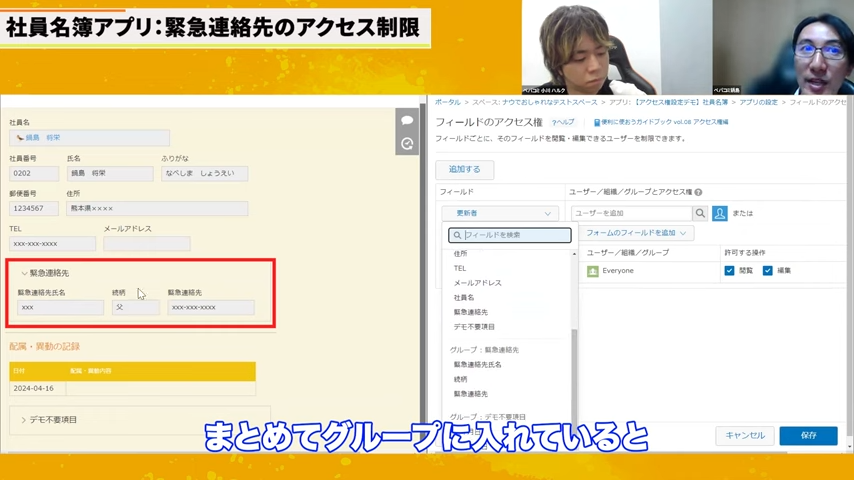Open アプリの設定 breadcrumb link
The height and width of the screenshot is (480, 854).
click(x=758, y=102)
